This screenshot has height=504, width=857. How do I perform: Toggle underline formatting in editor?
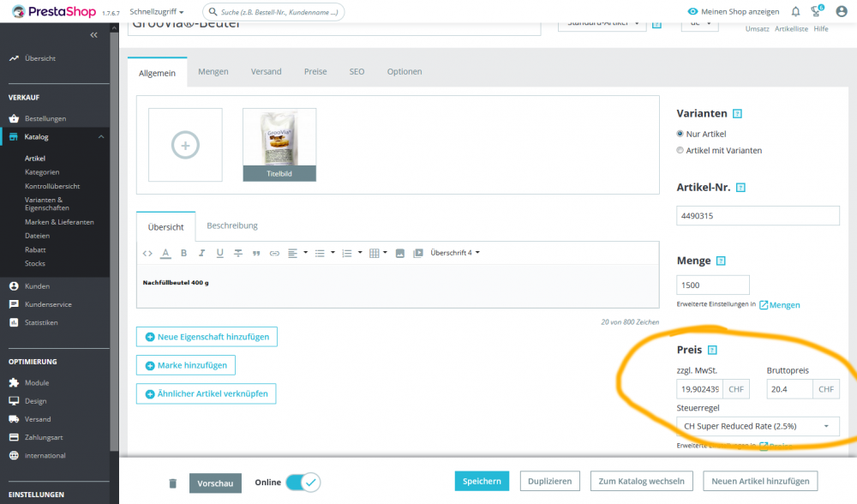click(x=219, y=253)
